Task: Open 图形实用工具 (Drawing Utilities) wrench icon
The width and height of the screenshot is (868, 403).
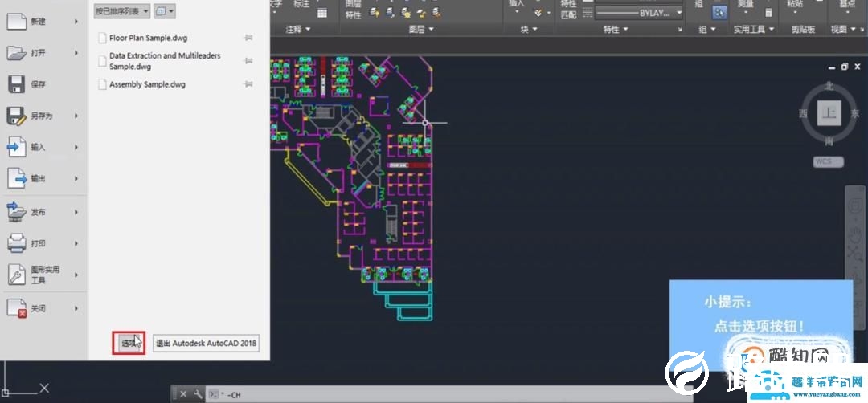Action: (18, 275)
